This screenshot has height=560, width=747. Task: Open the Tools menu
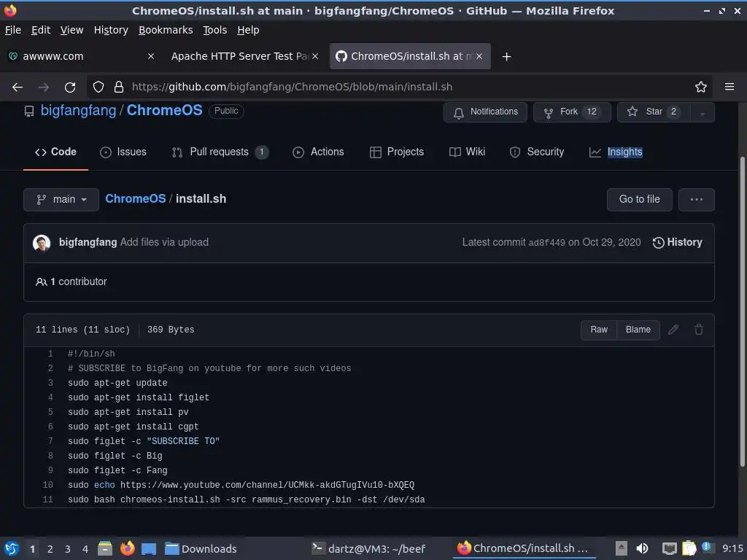click(215, 30)
